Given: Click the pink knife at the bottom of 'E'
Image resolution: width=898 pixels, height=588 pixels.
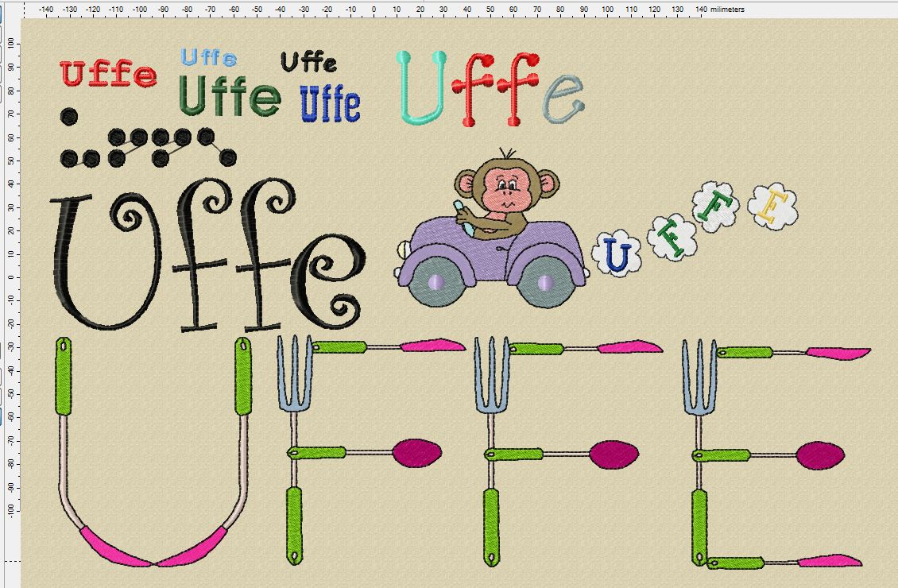Looking at the screenshot, I should 830,562.
